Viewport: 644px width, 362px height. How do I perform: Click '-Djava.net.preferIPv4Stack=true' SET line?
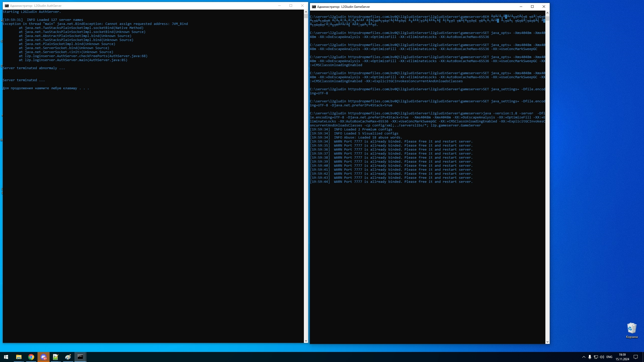[361, 105]
